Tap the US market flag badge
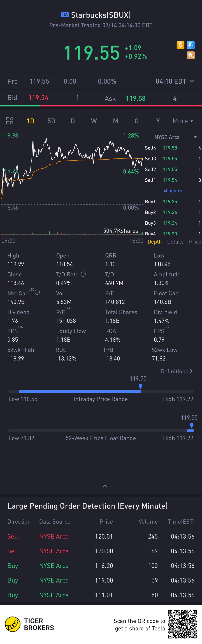The width and height of the screenshot is (202, 644). 65,15
